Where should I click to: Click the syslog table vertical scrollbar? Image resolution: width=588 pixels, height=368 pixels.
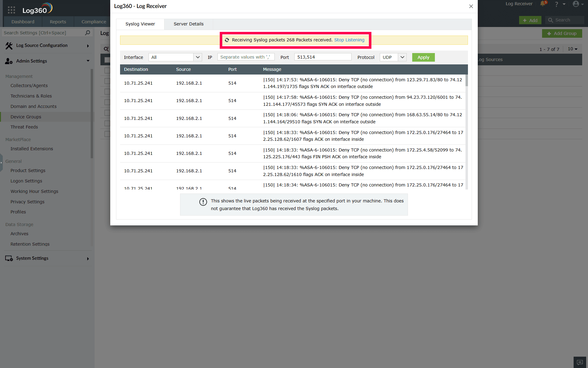click(466, 80)
